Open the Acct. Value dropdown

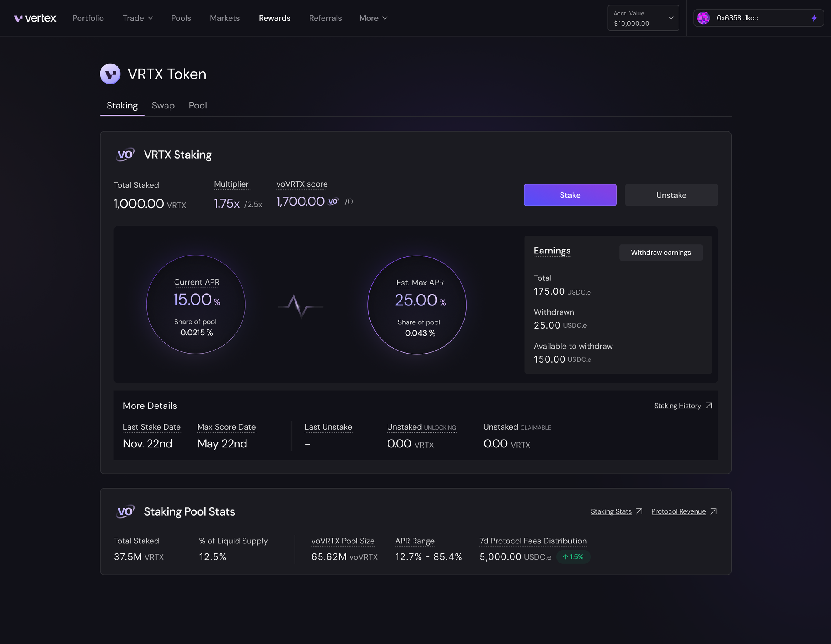643,18
